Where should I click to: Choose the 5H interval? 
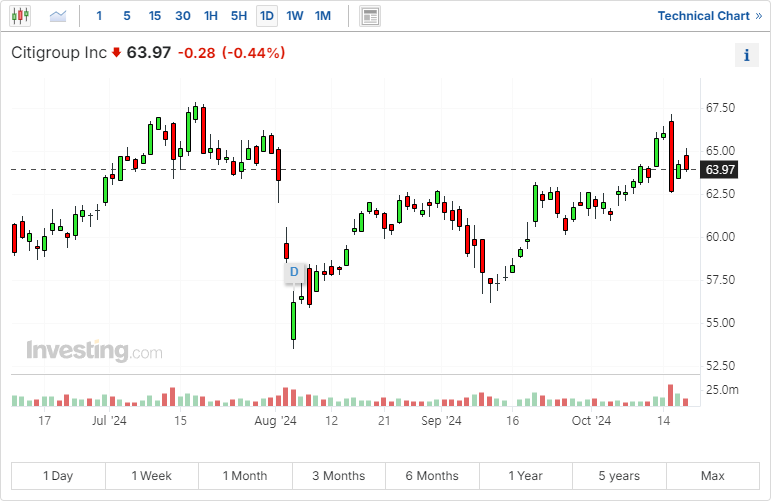click(x=239, y=16)
